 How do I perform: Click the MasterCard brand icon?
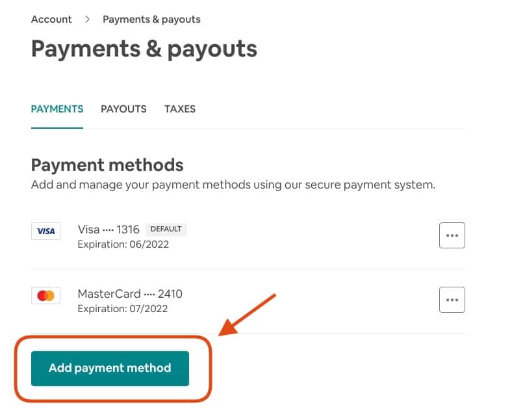pos(45,295)
